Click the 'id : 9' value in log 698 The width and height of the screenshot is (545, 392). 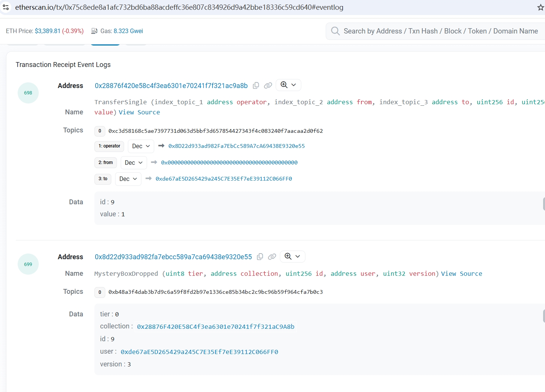pyautogui.click(x=107, y=202)
